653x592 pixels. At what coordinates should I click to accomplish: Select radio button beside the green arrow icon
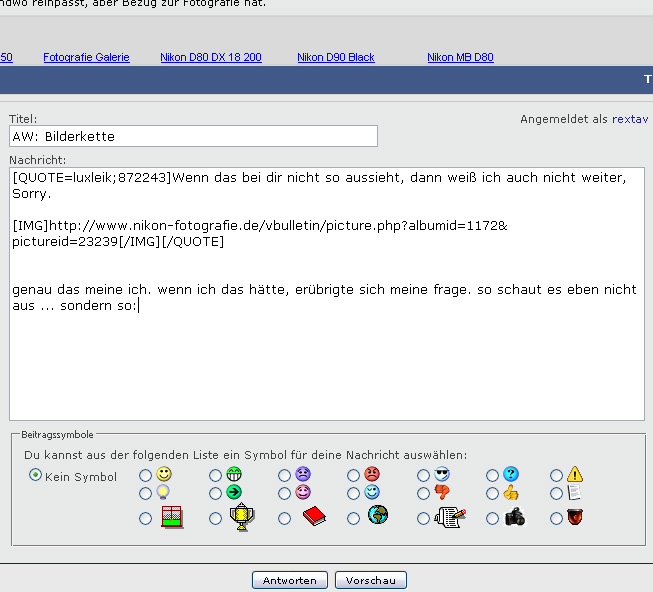215,494
